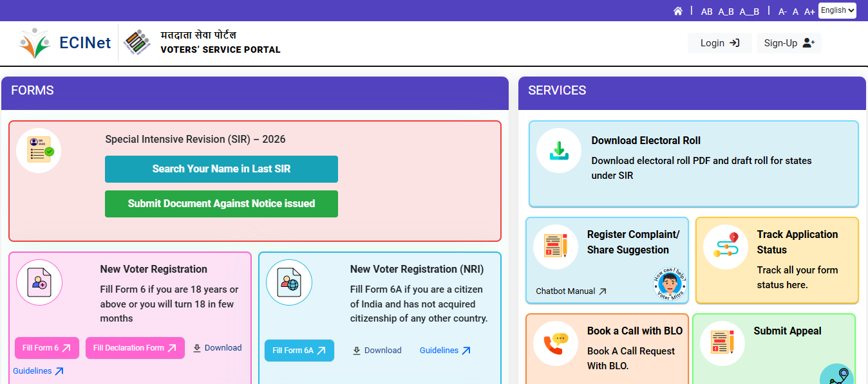
Task: Click Submit Document Against Notice issued
Action: (221, 203)
